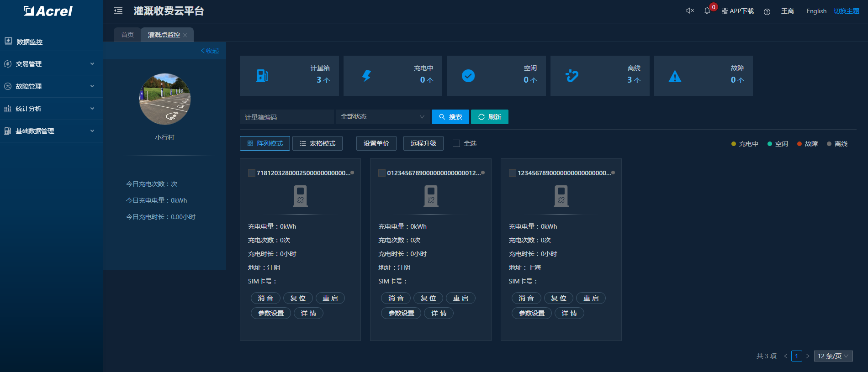Click the 充电中 lightning bolt icon
The image size is (868, 372).
coord(366,76)
